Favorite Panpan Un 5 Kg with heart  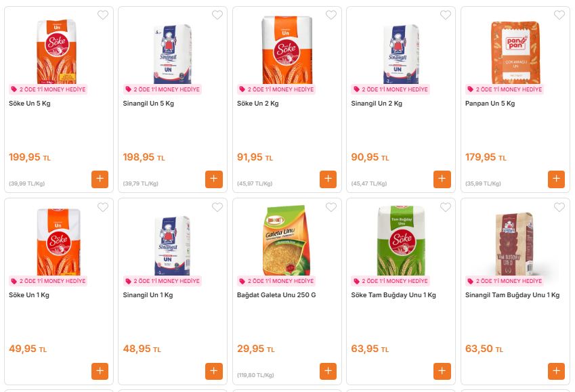(x=559, y=15)
